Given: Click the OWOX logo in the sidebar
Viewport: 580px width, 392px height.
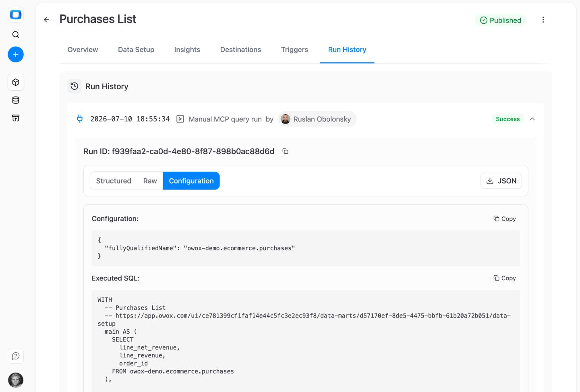Looking at the screenshot, I should pos(16,15).
